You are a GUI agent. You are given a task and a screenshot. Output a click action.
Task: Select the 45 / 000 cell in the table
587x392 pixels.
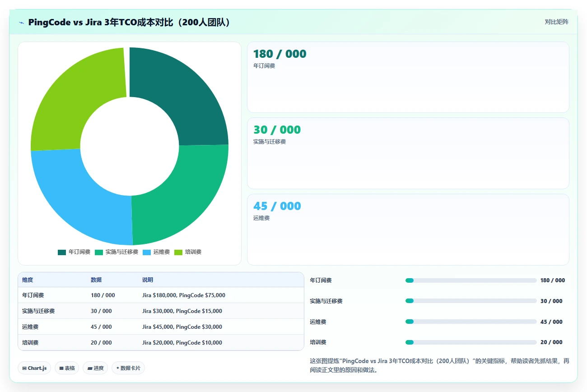pos(101,327)
